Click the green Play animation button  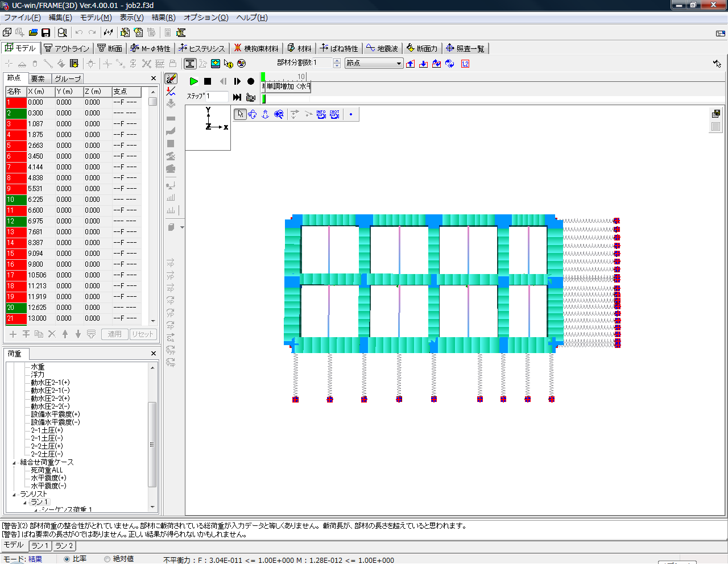(x=194, y=81)
